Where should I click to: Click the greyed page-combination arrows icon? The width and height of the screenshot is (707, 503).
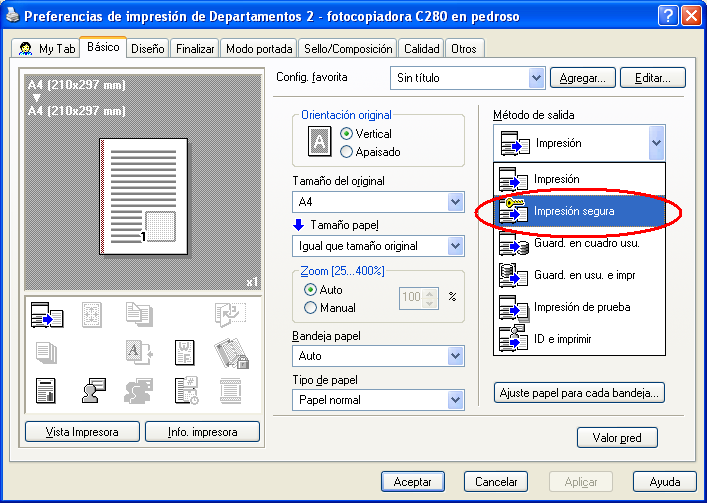pos(92,315)
